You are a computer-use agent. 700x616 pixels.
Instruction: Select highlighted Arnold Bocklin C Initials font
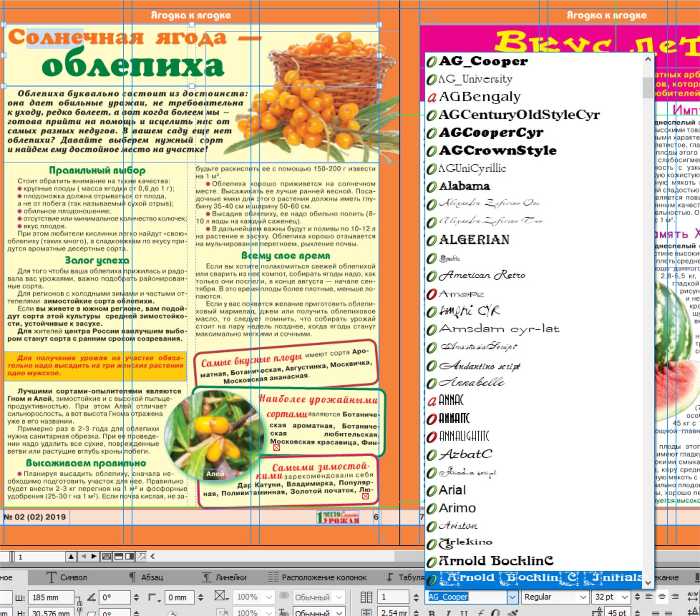click(x=533, y=579)
